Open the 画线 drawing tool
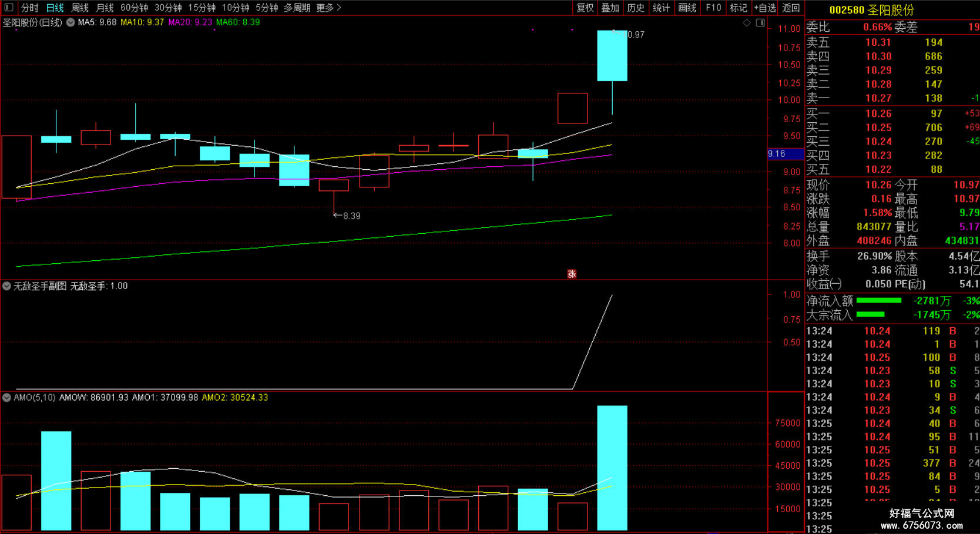Viewport: 980px width, 534px height. click(687, 8)
